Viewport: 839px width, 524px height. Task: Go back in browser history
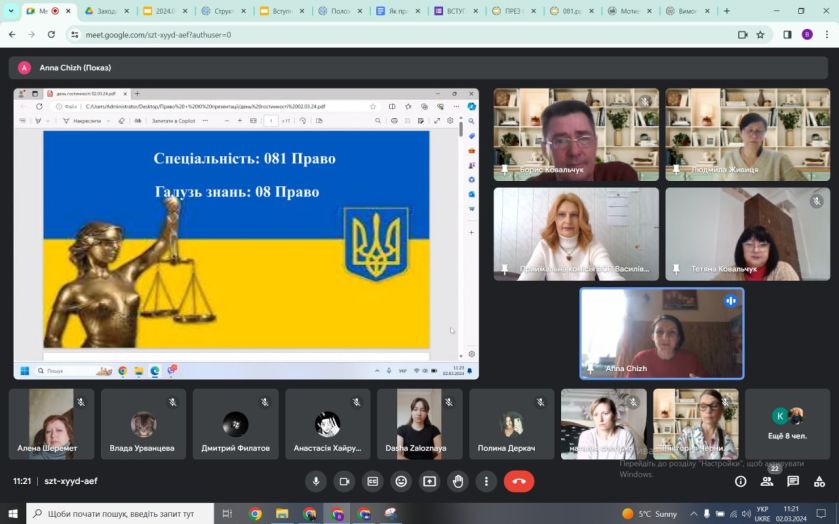pos(12,35)
